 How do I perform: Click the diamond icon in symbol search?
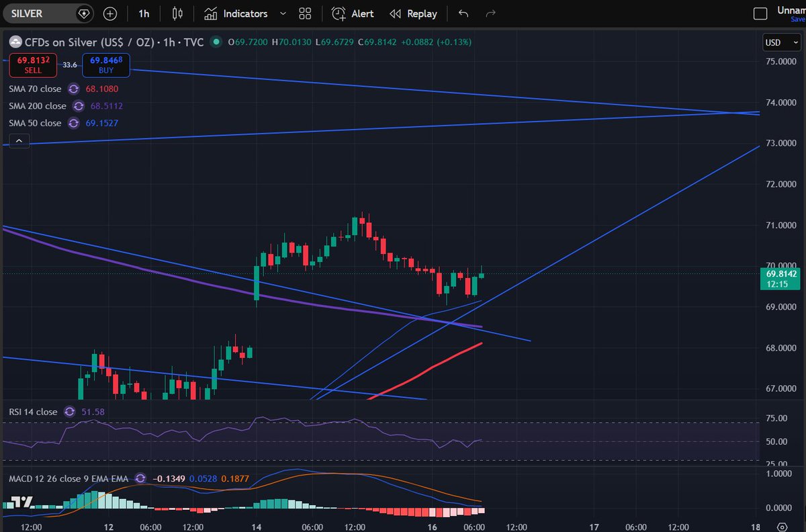(83, 13)
